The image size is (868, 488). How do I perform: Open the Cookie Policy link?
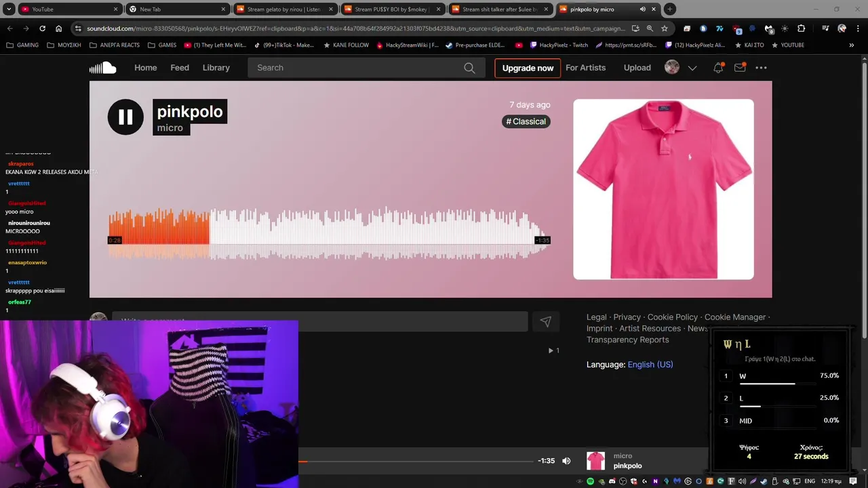tap(673, 317)
